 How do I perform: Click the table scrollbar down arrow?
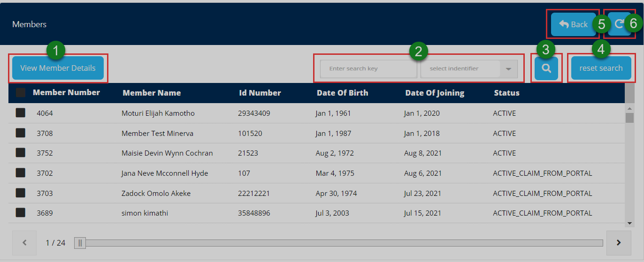pyautogui.click(x=629, y=223)
